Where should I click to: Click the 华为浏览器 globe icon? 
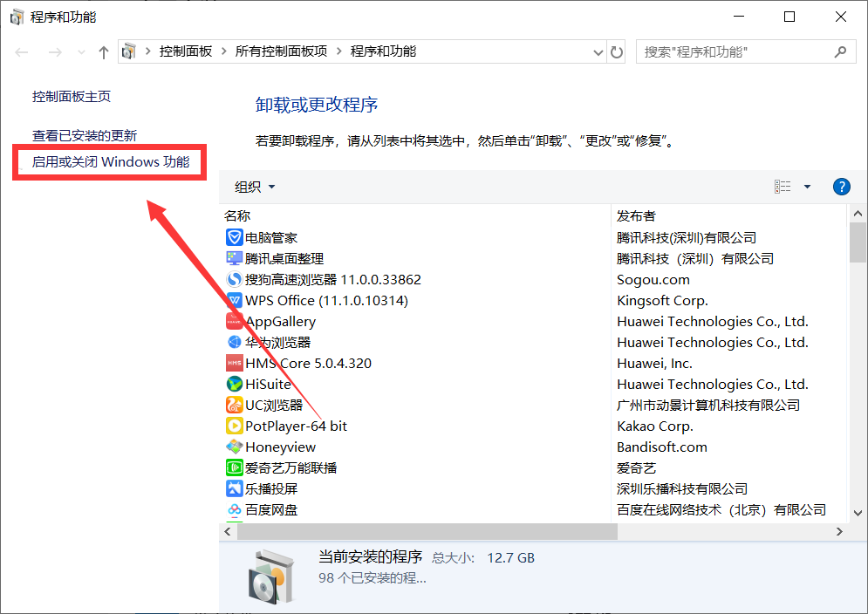pyautogui.click(x=234, y=342)
